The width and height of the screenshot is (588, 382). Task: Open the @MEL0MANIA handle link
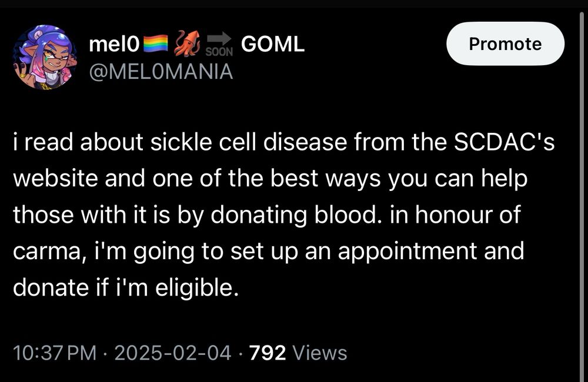tap(161, 72)
